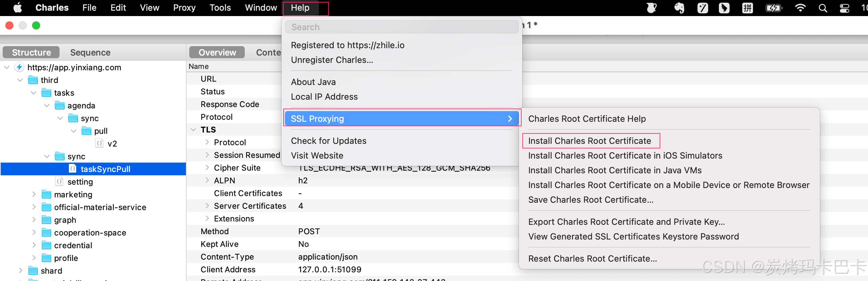This screenshot has height=281, width=868.
Task: Click the credential folder icon
Action: click(46, 245)
